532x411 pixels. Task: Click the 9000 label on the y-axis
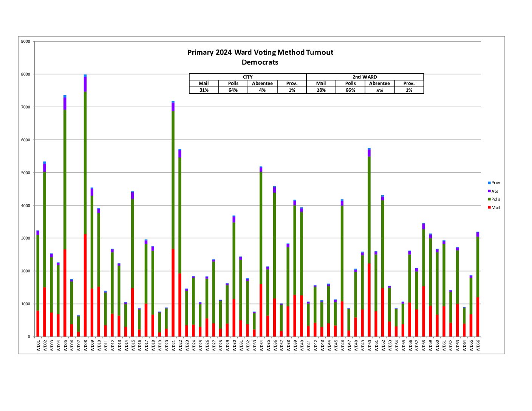click(x=26, y=42)
